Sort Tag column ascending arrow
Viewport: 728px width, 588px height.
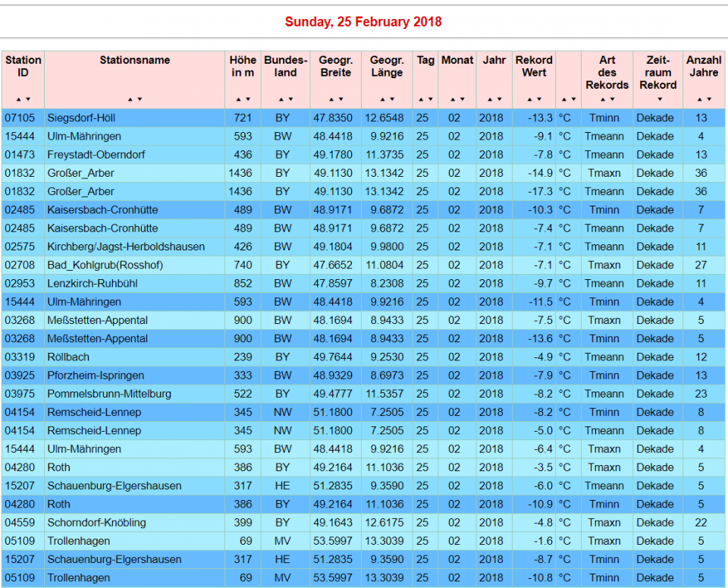point(422,99)
